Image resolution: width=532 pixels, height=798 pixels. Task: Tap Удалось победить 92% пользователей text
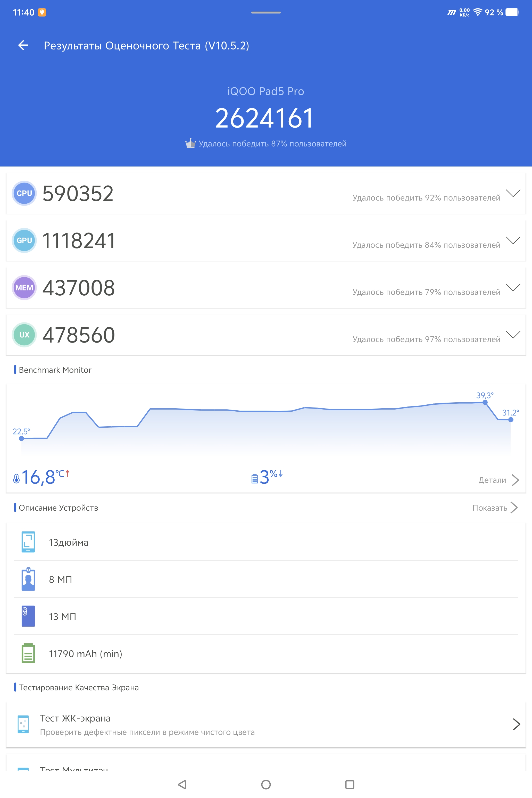427,198
